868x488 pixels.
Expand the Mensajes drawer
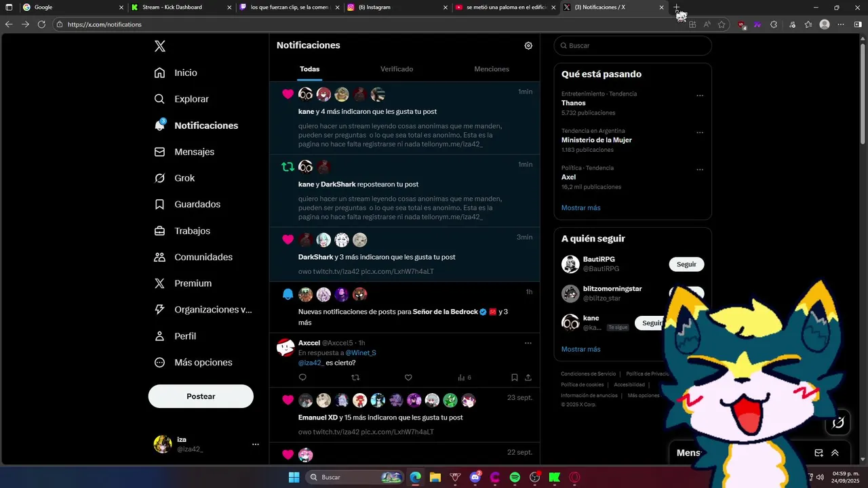coord(835,453)
